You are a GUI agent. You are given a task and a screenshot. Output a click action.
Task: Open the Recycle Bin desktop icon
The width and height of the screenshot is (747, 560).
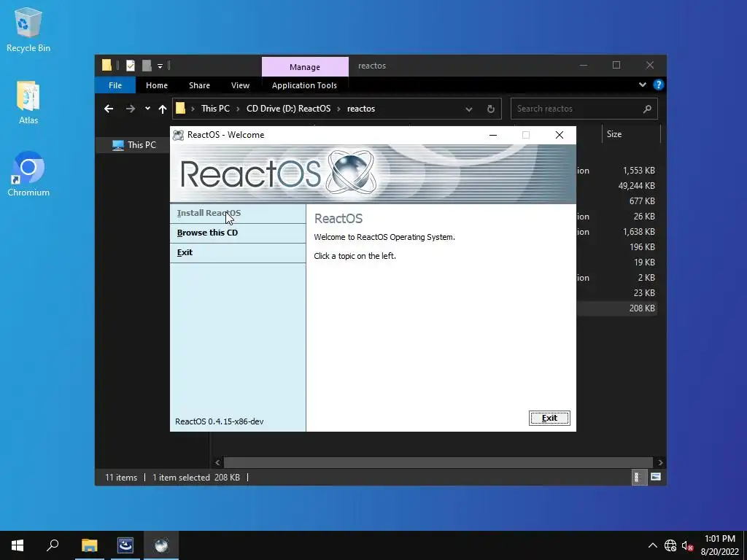point(28,29)
